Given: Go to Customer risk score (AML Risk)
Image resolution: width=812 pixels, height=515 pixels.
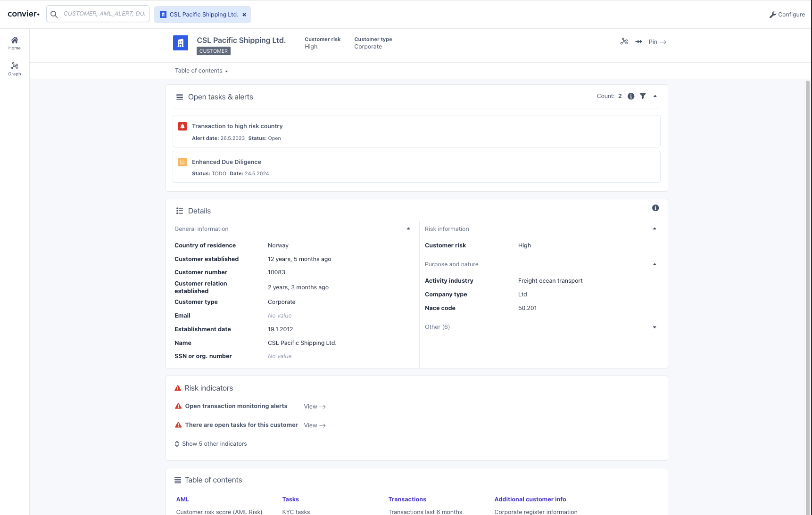Looking at the screenshot, I should (x=219, y=512).
